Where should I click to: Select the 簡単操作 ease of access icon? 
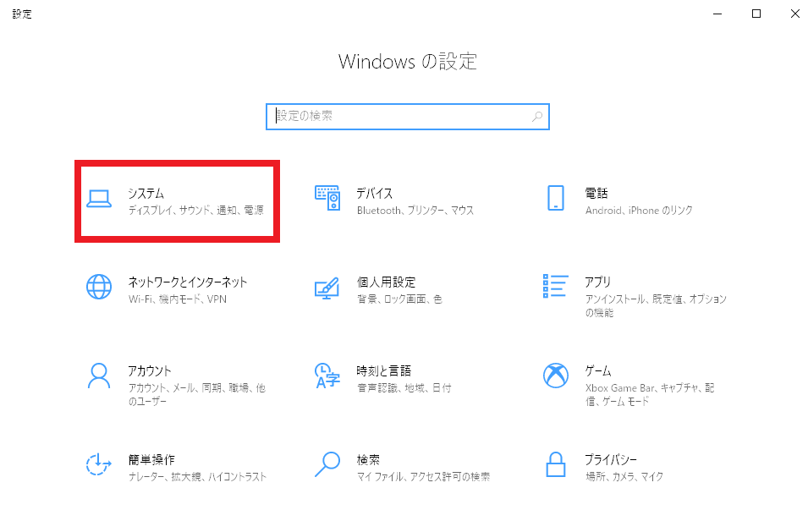pyautogui.click(x=98, y=464)
